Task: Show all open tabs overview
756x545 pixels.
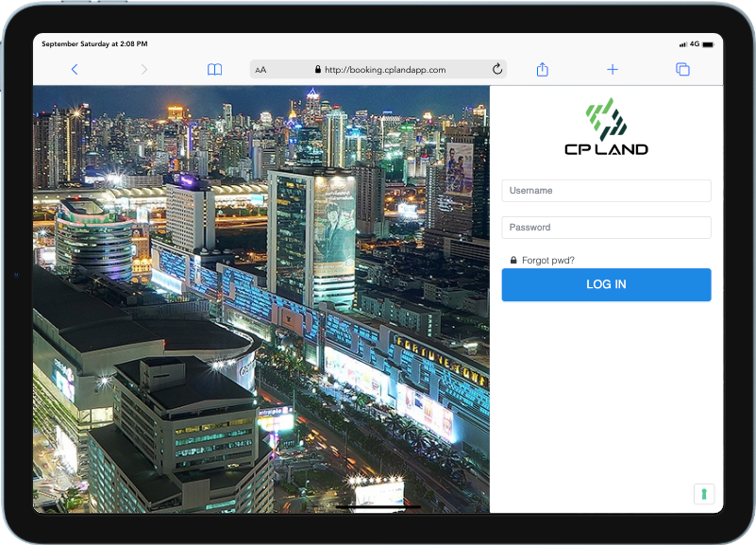Action: click(x=682, y=69)
